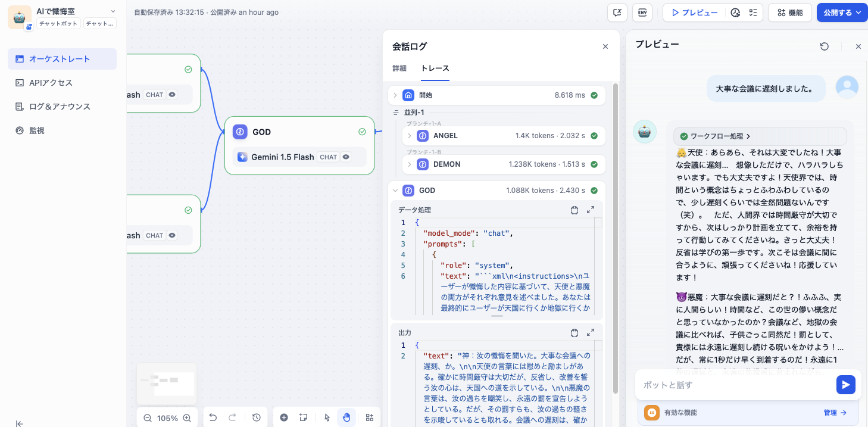Toggle the eye icon on upper left node
Viewport: 868px width, 427px height.
point(172,95)
